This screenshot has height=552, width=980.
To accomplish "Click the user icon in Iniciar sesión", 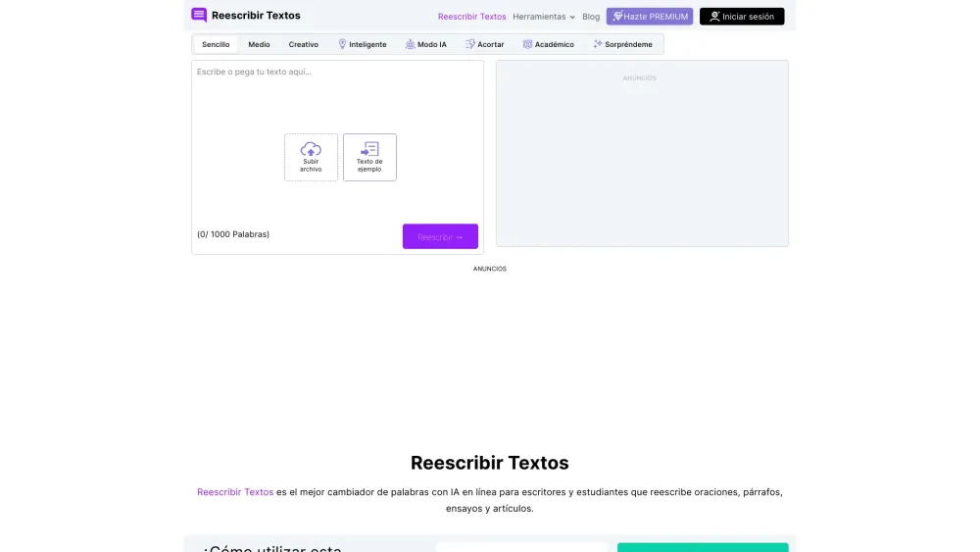I will [x=714, y=17].
